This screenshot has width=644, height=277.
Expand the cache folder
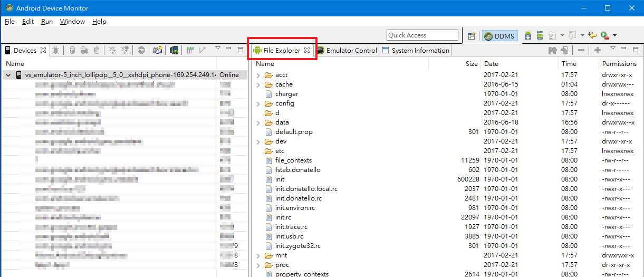pyautogui.click(x=258, y=84)
